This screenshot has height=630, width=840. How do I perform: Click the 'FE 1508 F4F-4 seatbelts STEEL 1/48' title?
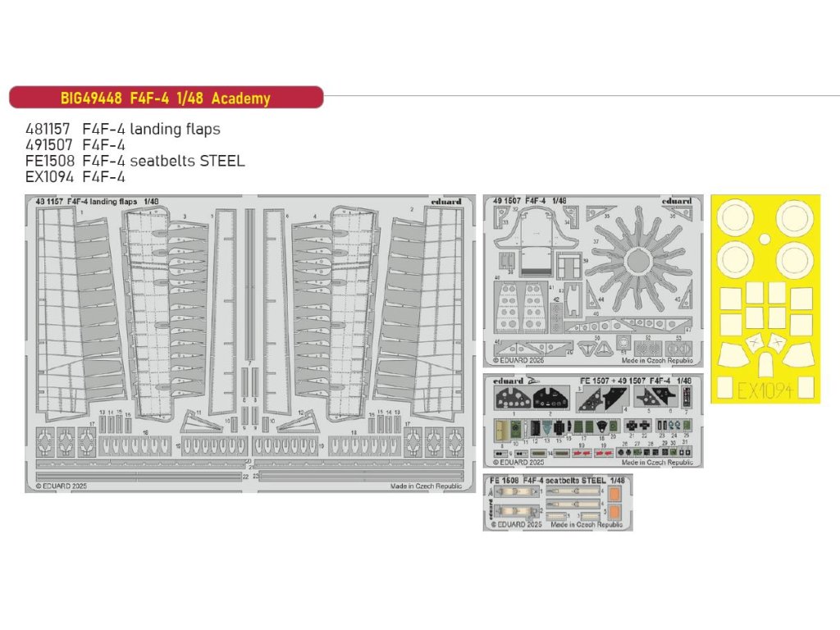[x=557, y=481]
